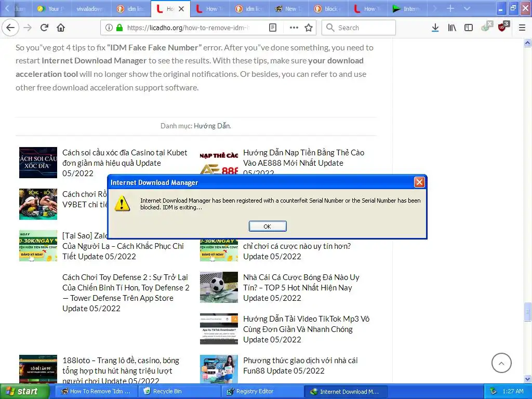Image resolution: width=532 pixels, height=399 pixels.
Task: Open 'Nhà Cái Cá Cược Bóng Đá' article
Action: tap(301, 288)
